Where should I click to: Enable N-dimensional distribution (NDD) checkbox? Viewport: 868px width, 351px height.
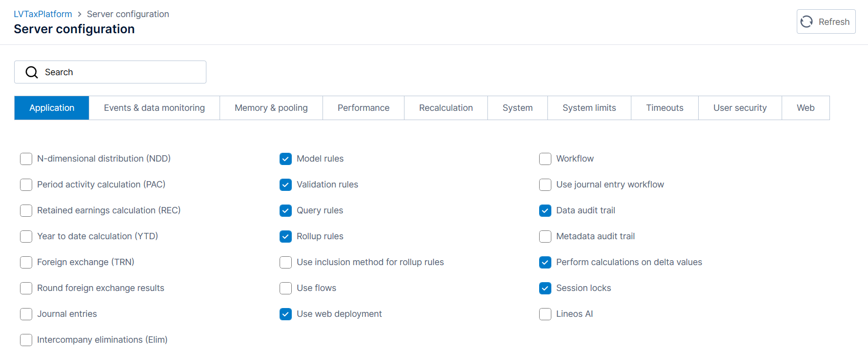click(26, 159)
